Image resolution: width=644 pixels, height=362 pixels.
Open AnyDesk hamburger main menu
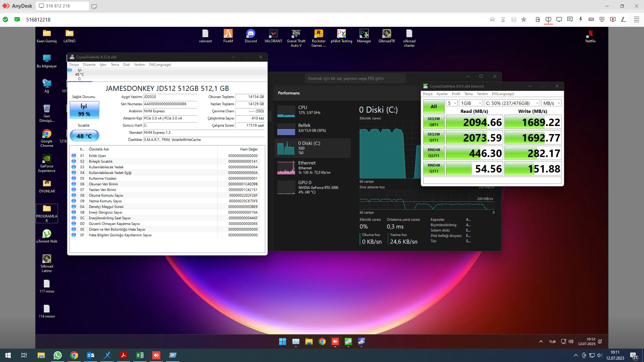click(x=636, y=19)
